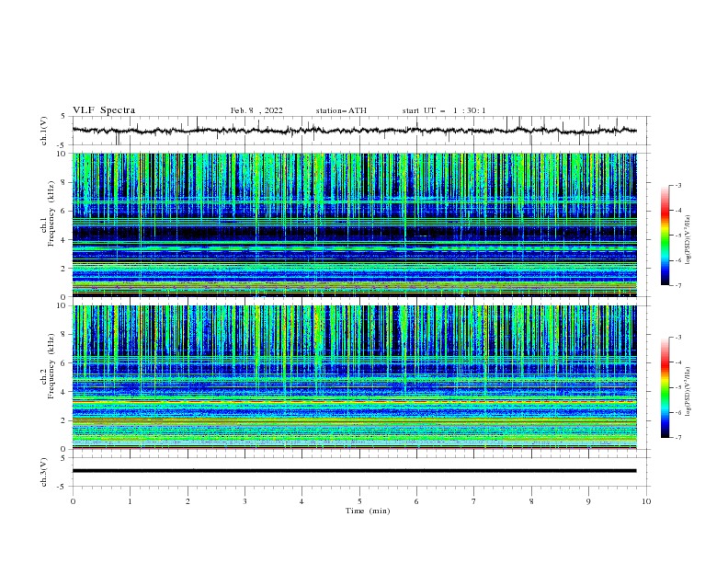
Task: Click the lower log(PSD) color bar
Action: 665,387
